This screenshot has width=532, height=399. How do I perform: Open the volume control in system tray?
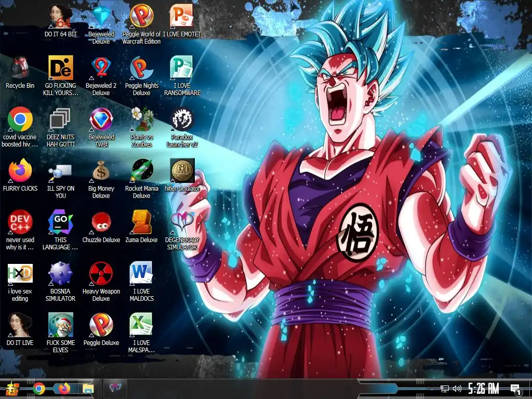click(457, 389)
